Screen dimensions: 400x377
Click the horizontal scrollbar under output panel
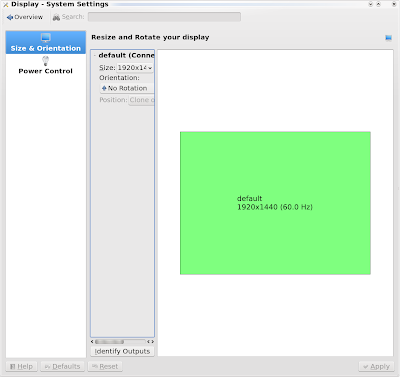122,342
